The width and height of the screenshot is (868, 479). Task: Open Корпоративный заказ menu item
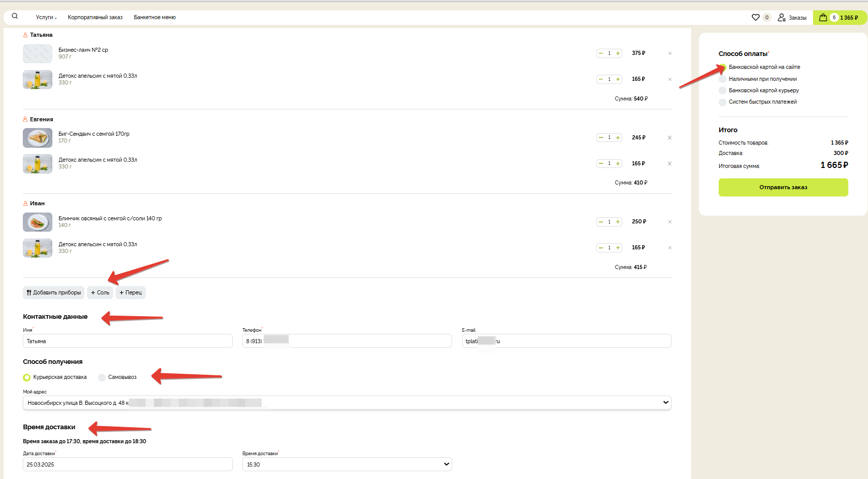(x=95, y=18)
